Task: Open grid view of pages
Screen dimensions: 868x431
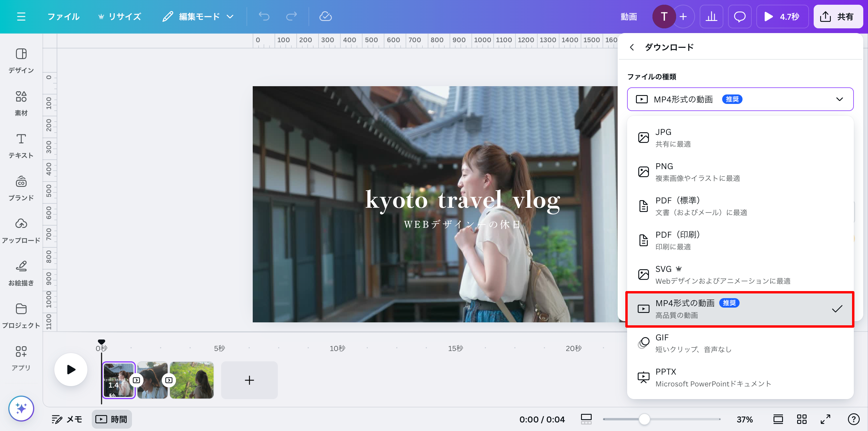Action: tap(802, 419)
